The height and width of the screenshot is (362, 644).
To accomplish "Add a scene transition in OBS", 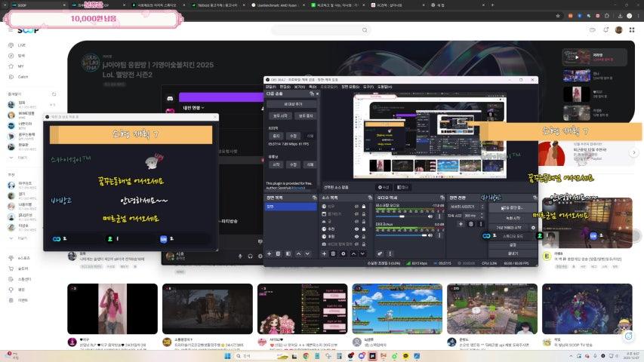I will click(x=461, y=224).
